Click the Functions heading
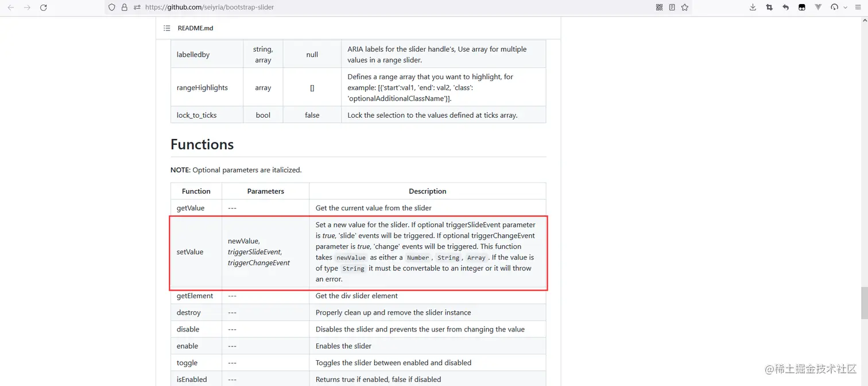The height and width of the screenshot is (386, 868). (202, 144)
